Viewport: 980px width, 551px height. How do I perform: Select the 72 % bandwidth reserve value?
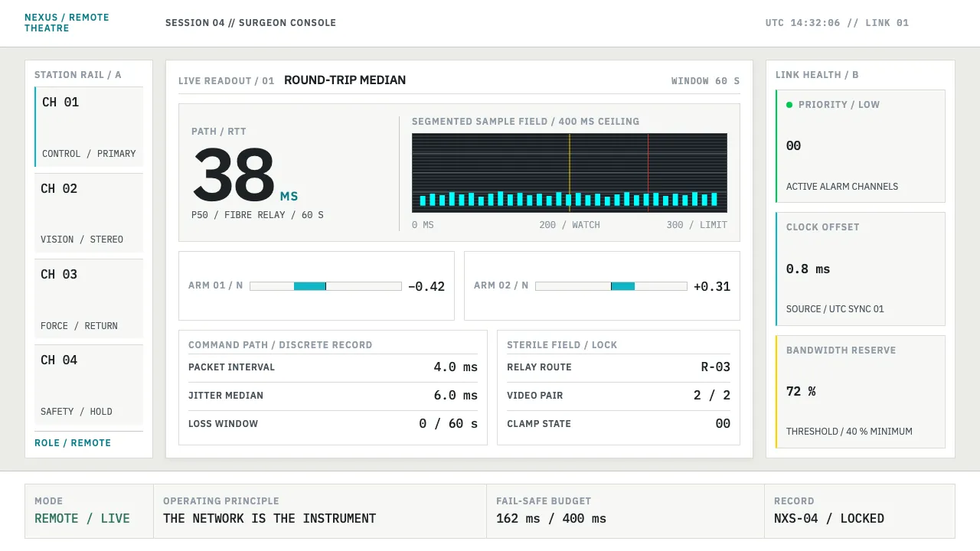tap(801, 391)
